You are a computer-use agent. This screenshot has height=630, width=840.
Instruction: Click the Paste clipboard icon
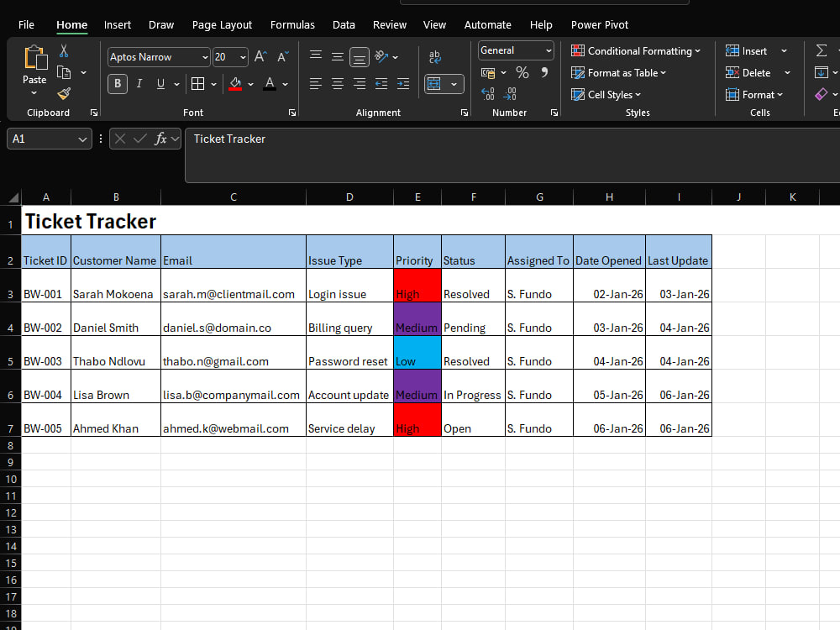pyautogui.click(x=35, y=58)
